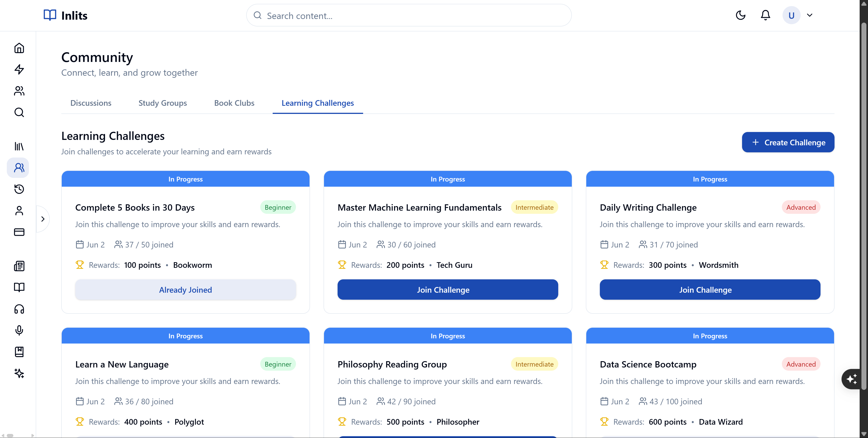
Task: Click the lightning bolt sidebar icon
Action: [x=19, y=69]
